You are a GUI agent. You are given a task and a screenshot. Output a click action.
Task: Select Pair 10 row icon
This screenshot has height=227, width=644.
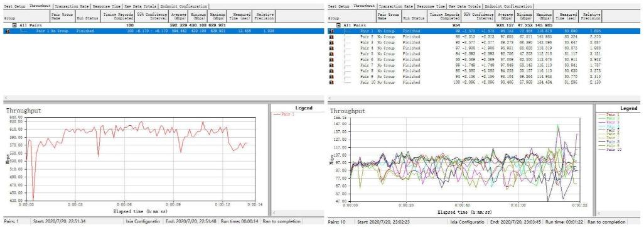point(331,82)
